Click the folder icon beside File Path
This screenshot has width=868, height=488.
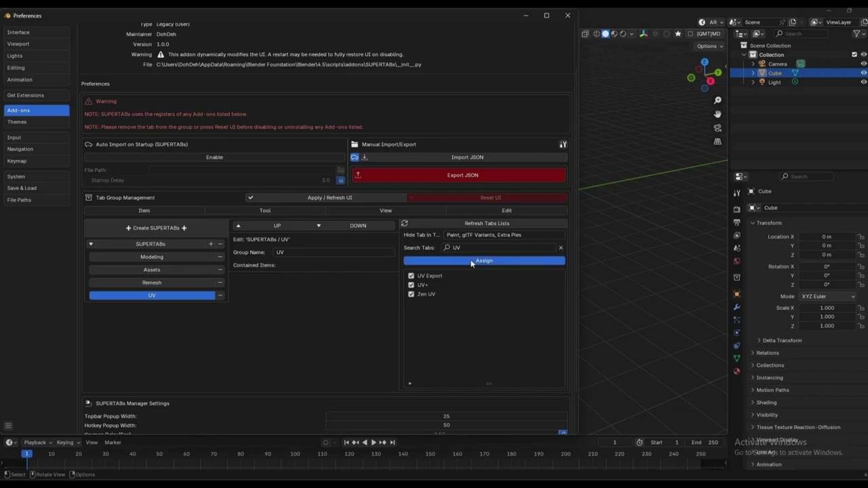[x=340, y=170]
